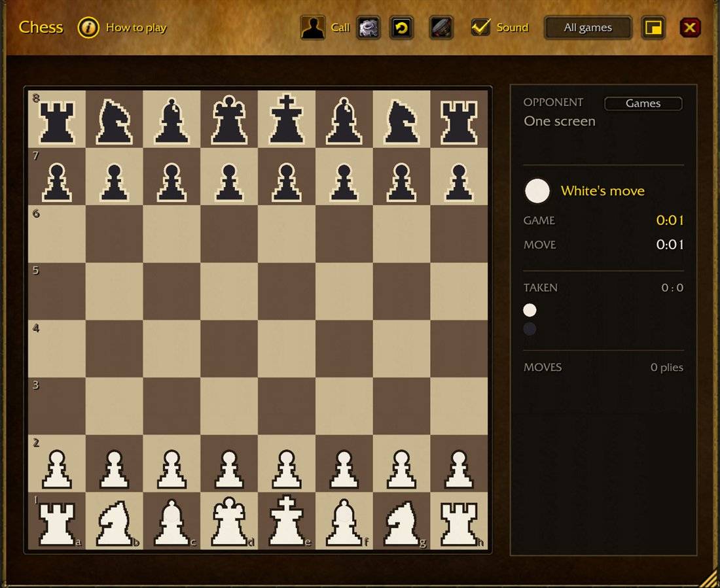Click the dark taken-pieces dot
The image size is (720, 588).
click(x=530, y=328)
